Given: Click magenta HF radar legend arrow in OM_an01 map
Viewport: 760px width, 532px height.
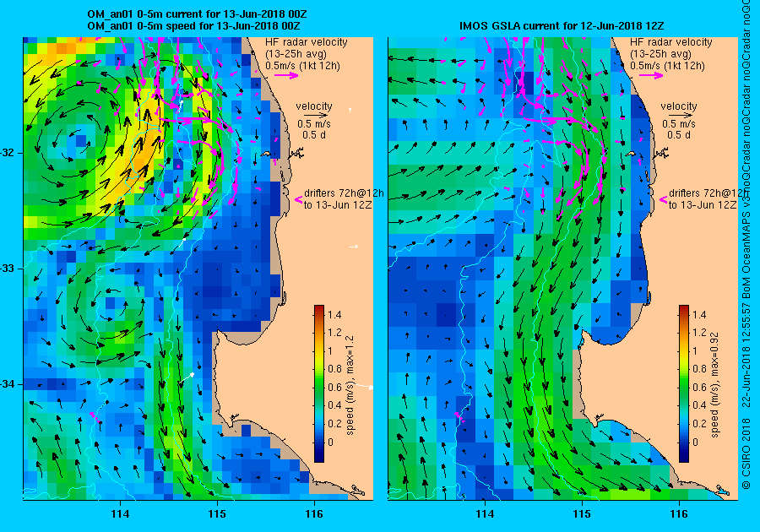Looking at the screenshot, I should 286,75.
